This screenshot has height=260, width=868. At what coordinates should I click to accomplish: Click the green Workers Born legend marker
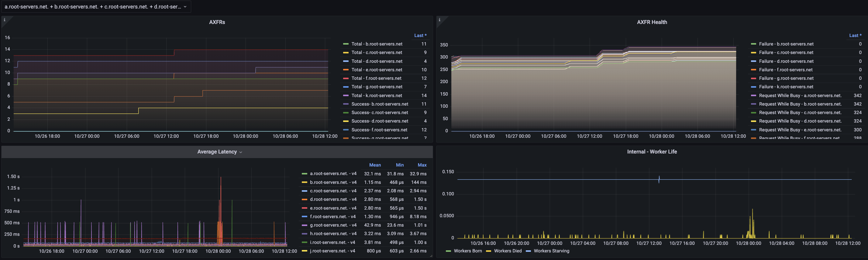point(448,251)
